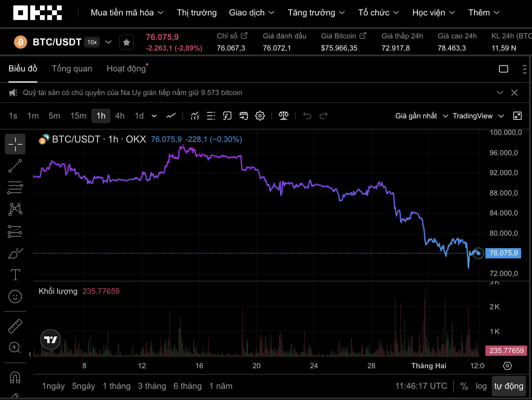Close the Na Uy news announcement banner
Viewport: 532px width, 400px height.
tap(514, 93)
